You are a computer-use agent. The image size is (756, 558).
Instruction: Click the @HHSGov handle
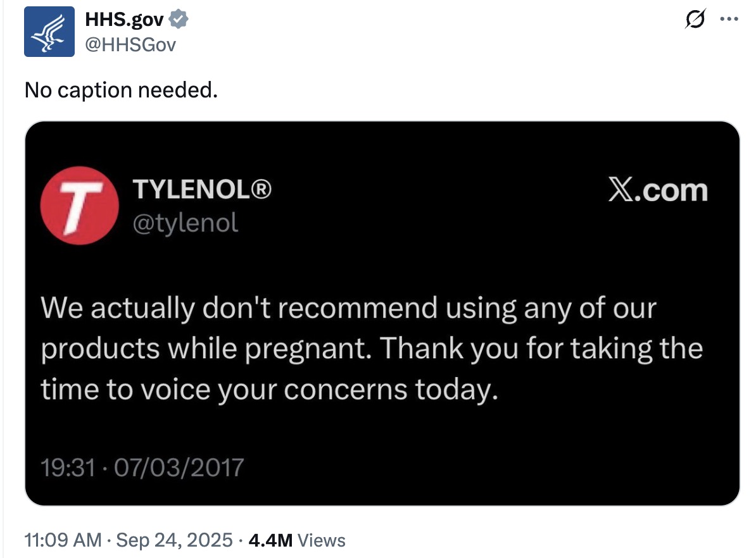pos(131,44)
